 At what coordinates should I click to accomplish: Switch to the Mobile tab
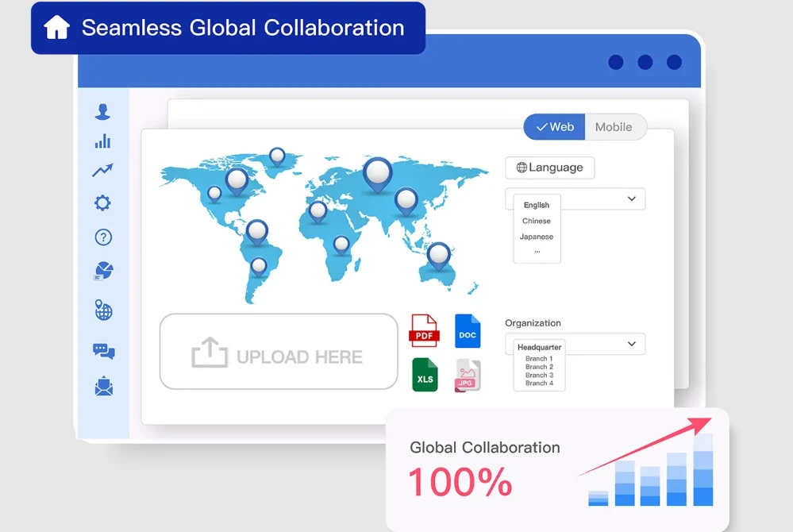616,126
